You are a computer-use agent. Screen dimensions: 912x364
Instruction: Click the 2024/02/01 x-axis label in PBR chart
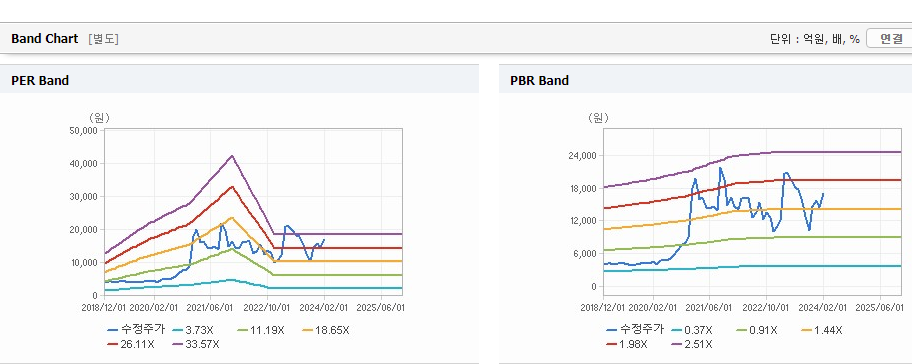[x=823, y=306]
